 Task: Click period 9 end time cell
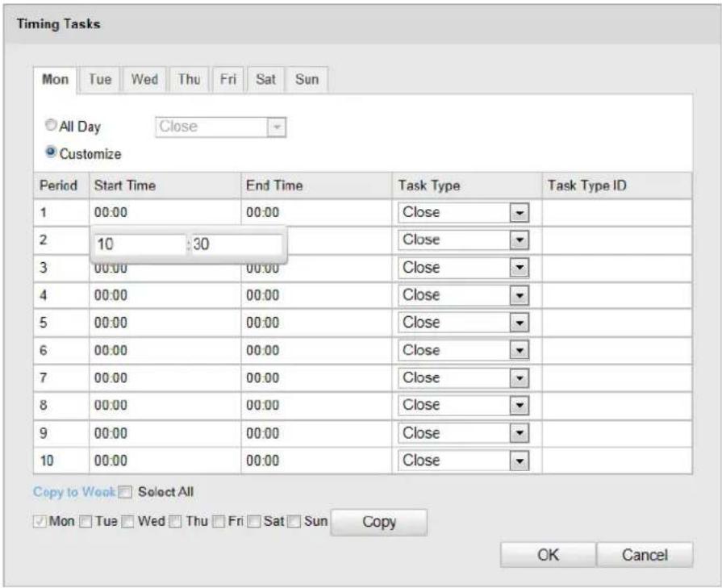316,433
